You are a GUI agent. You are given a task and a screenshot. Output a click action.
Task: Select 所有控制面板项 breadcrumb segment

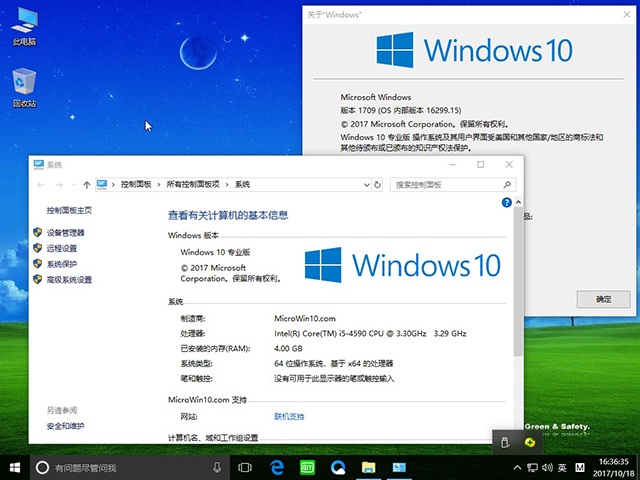coord(193,184)
